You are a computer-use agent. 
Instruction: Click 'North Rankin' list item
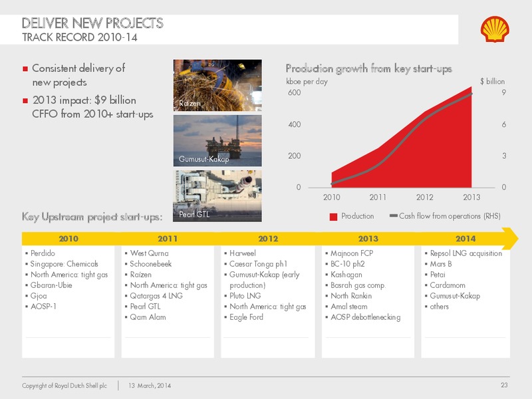pyautogui.click(x=351, y=296)
